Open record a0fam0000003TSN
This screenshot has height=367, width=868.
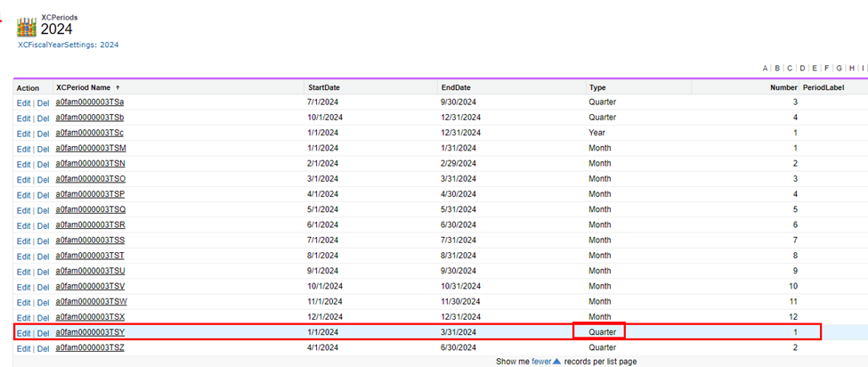coord(91,164)
